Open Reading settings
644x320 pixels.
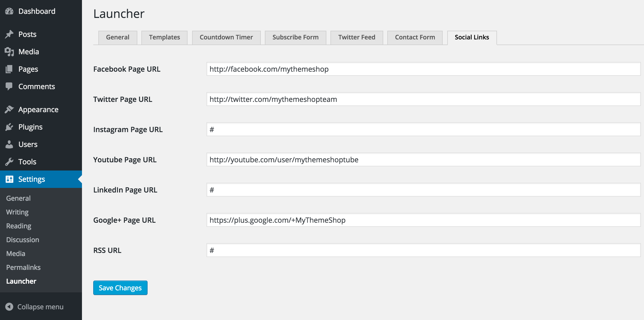[19, 226]
